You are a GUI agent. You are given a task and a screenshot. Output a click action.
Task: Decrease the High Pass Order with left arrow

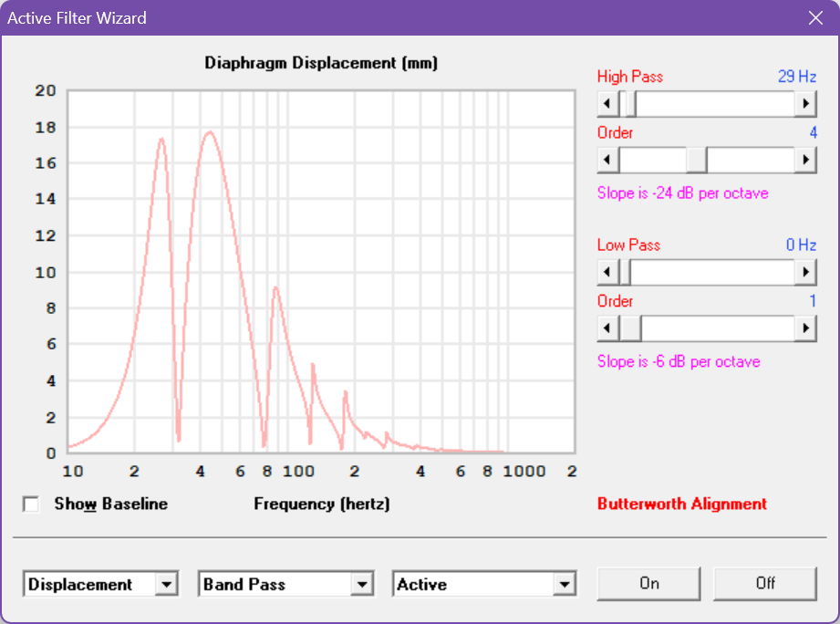608,160
